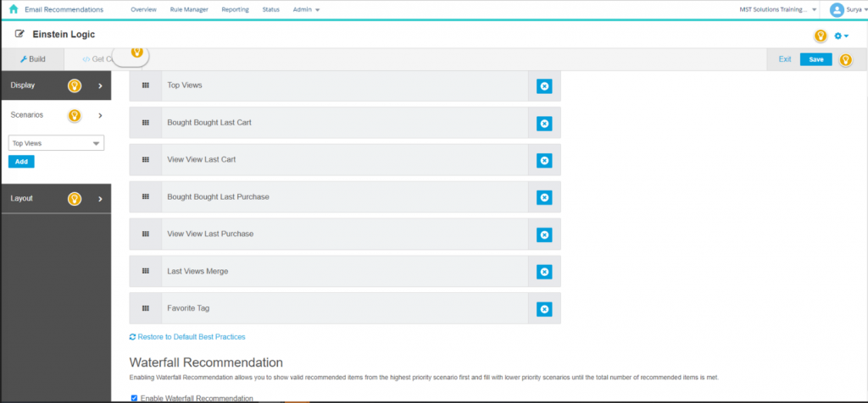868x403 pixels.
Task: Click drag handle of Favorite Tag row
Action: click(x=146, y=308)
